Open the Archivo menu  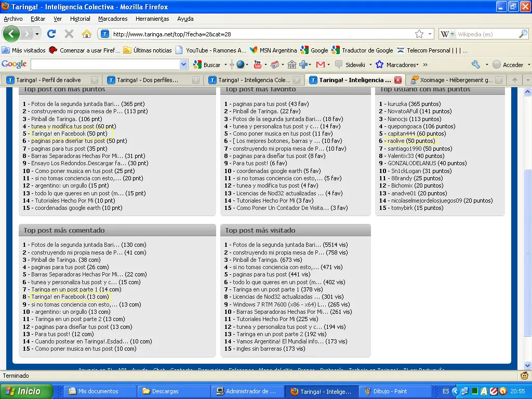pos(13,19)
